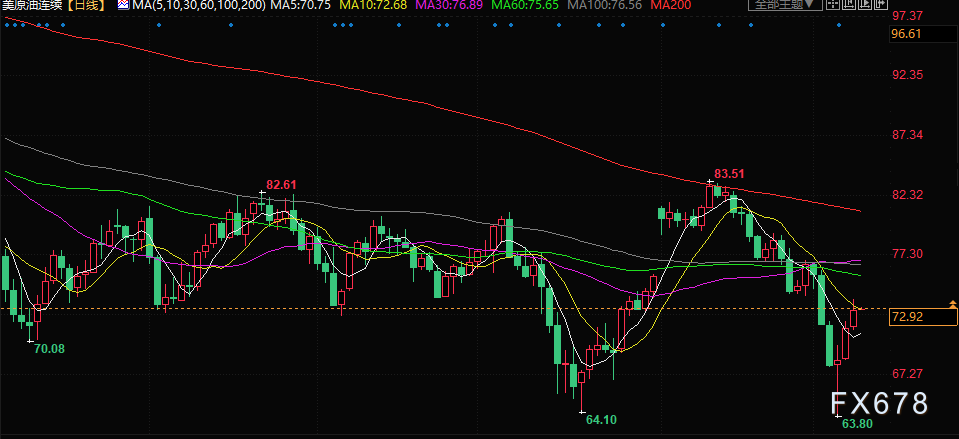Toggle the yellow MA10 line label

point(372,6)
